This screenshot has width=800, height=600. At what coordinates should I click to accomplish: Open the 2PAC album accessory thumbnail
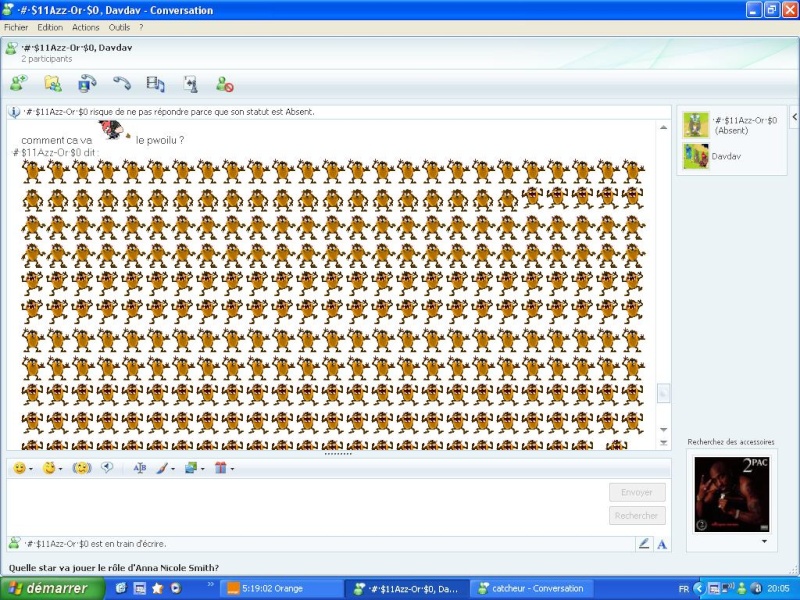pyautogui.click(x=732, y=494)
